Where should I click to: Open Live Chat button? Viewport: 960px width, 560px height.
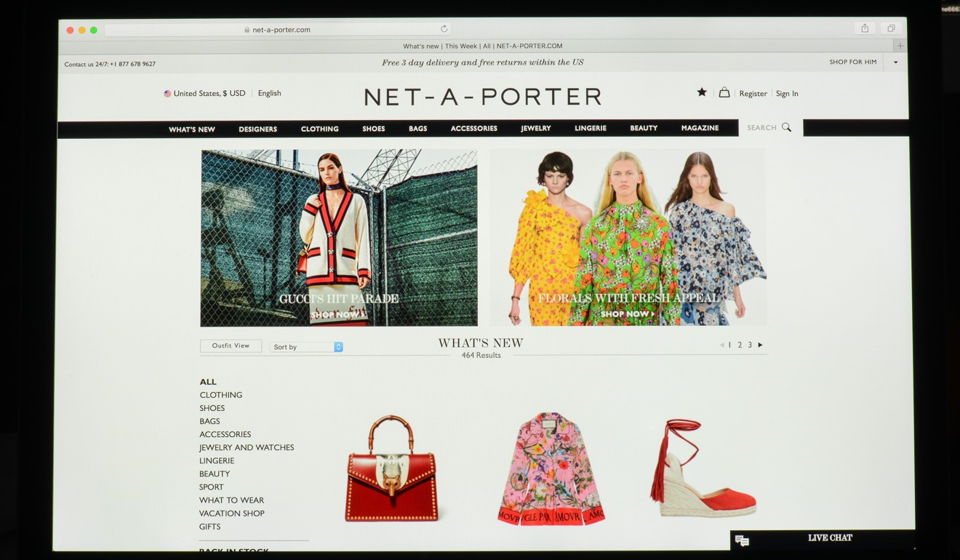822,539
